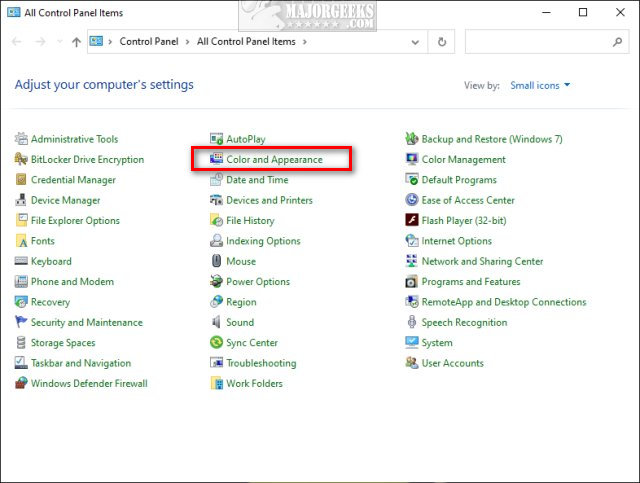Click the Windows Defender Firewall icon
The image size is (640, 483).
click(x=21, y=383)
